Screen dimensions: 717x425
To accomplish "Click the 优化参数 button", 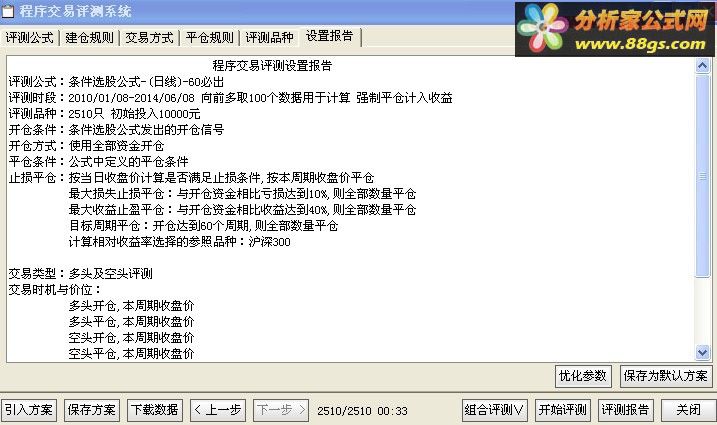I will click(x=583, y=376).
